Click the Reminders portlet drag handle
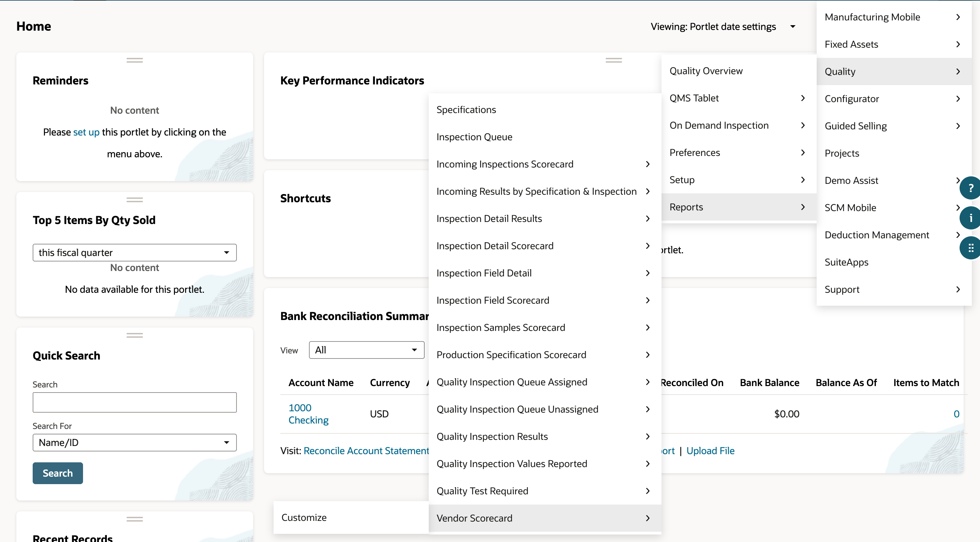The width and height of the screenshot is (980, 542). [x=135, y=60]
